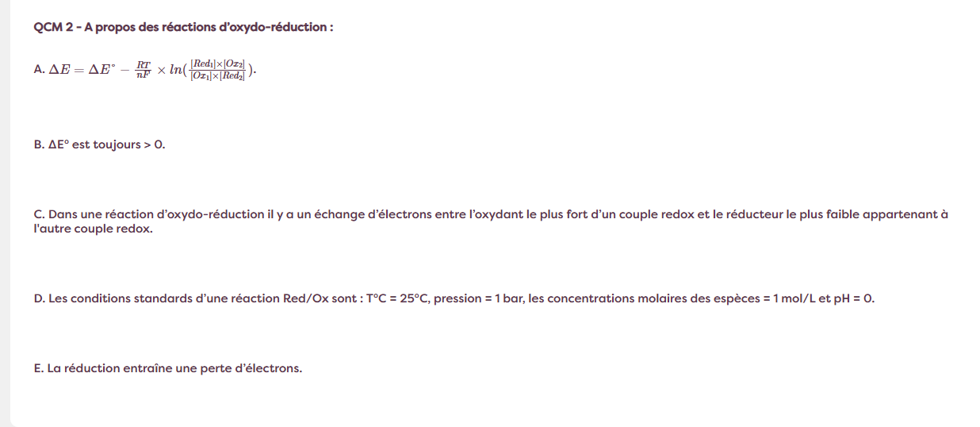980x427 pixels.
Task: Click "l'autre couple redox" on second line
Action: [x=94, y=229]
